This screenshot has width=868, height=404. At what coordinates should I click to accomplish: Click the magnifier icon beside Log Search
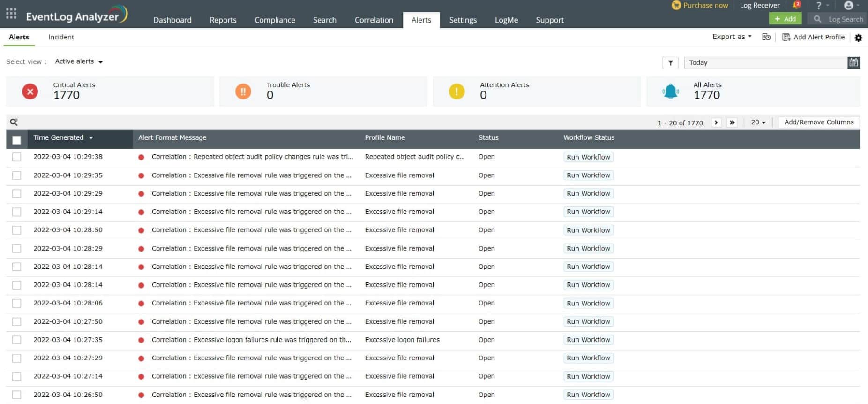(817, 19)
